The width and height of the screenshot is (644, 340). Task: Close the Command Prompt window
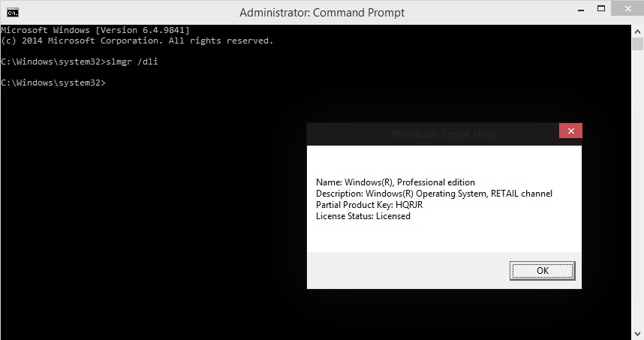pyautogui.click(x=627, y=8)
